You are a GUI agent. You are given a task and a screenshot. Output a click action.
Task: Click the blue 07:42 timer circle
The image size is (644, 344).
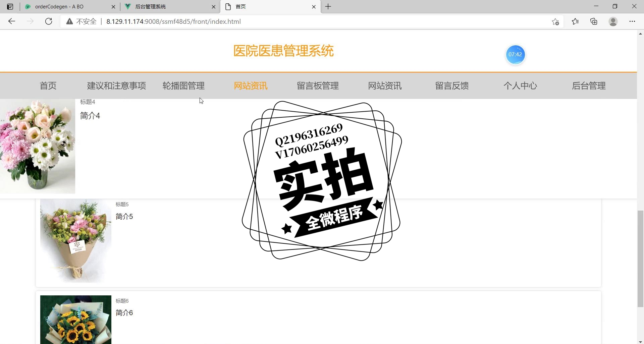[515, 54]
